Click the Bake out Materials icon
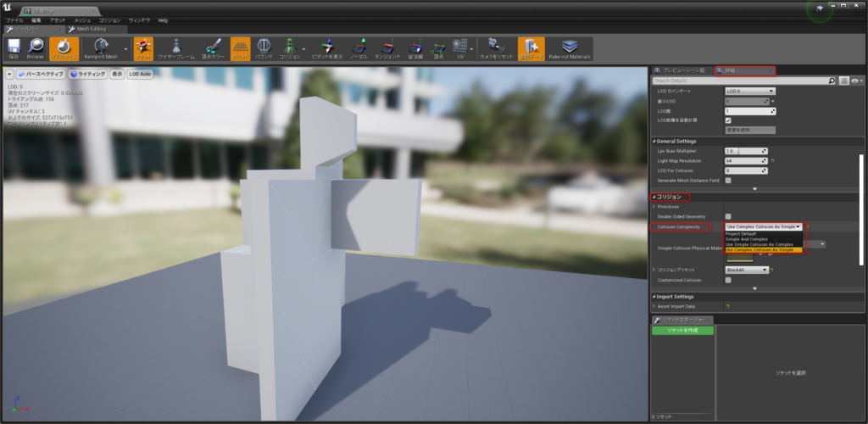The height and width of the screenshot is (424, 868). [x=570, y=48]
